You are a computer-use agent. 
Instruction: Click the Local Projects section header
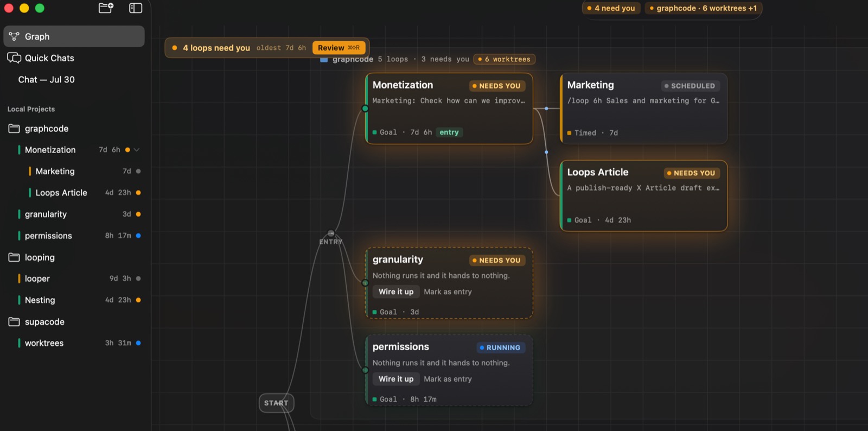coord(31,109)
